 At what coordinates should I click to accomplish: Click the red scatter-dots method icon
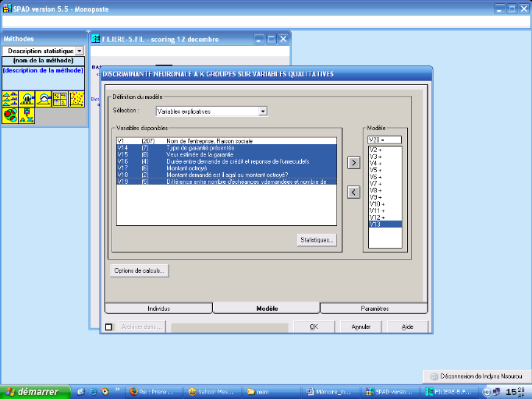(76, 99)
